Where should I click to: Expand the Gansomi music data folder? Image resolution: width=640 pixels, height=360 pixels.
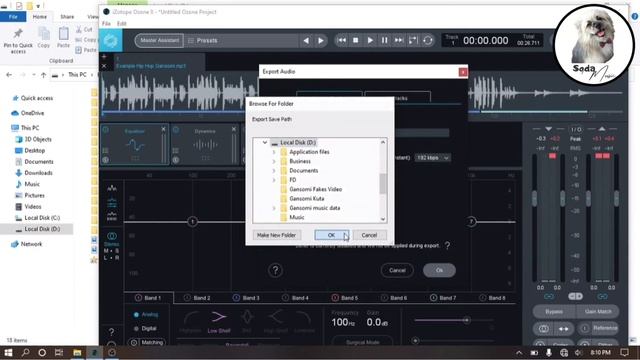(x=274, y=208)
